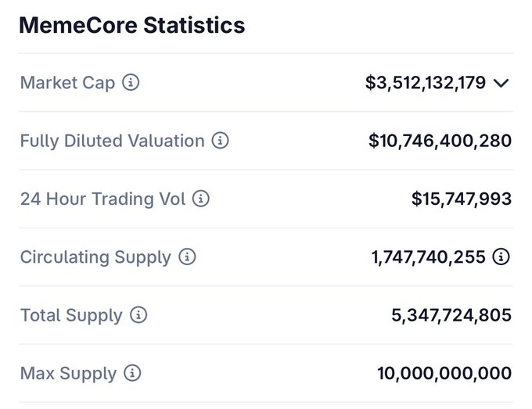Click the Max Supply value 10,000,000,000
The image size is (532, 409).
click(x=444, y=373)
